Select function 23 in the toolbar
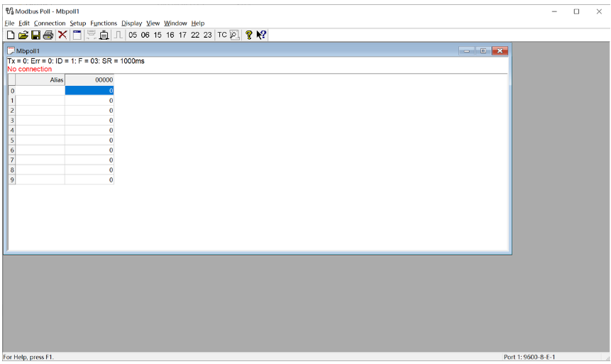This screenshot has width=611, height=364. pyautogui.click(x=207, y=35)
